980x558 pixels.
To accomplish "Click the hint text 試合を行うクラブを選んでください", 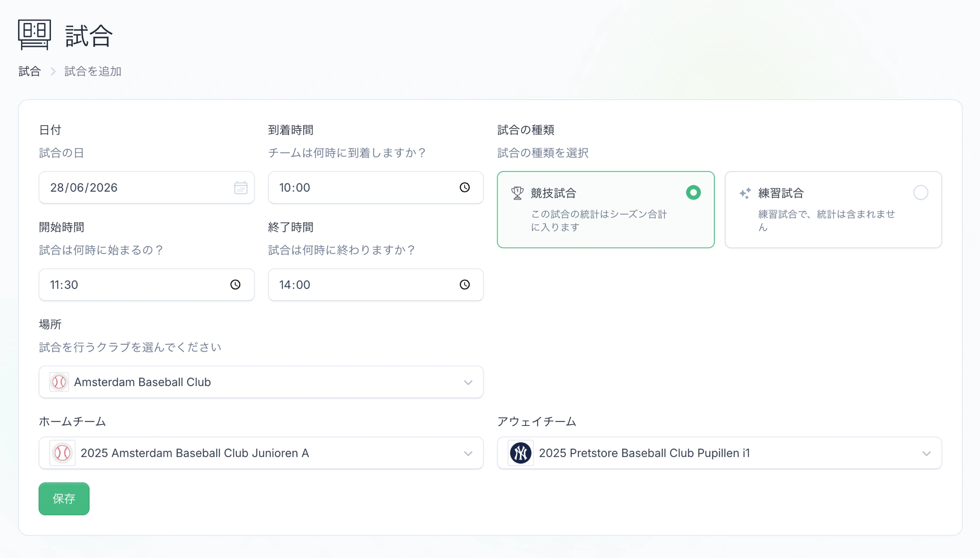I will pos(130,347).
